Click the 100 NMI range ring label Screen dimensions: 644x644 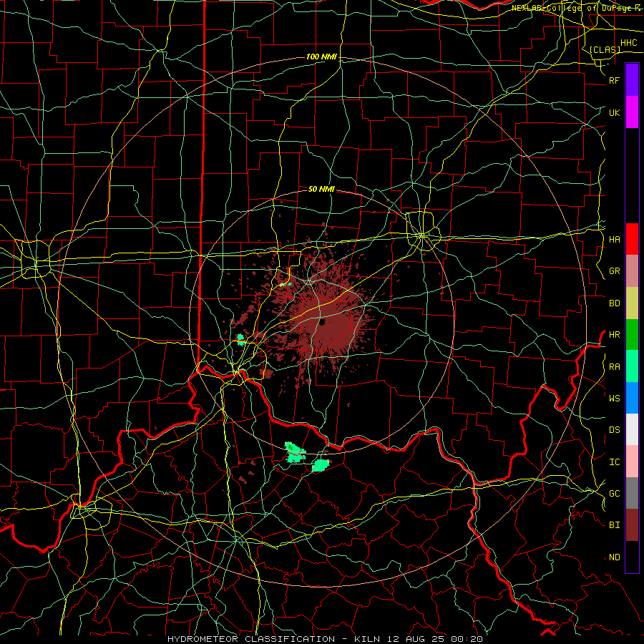321,57
